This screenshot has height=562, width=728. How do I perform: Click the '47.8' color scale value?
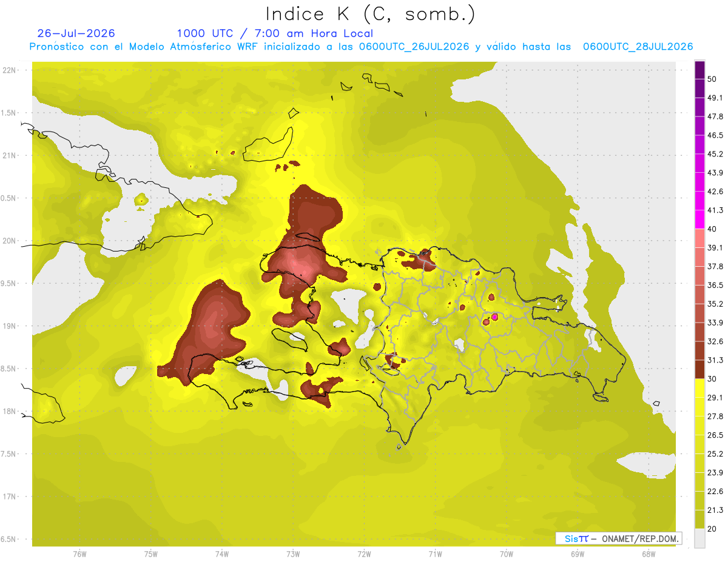point(716,116)
